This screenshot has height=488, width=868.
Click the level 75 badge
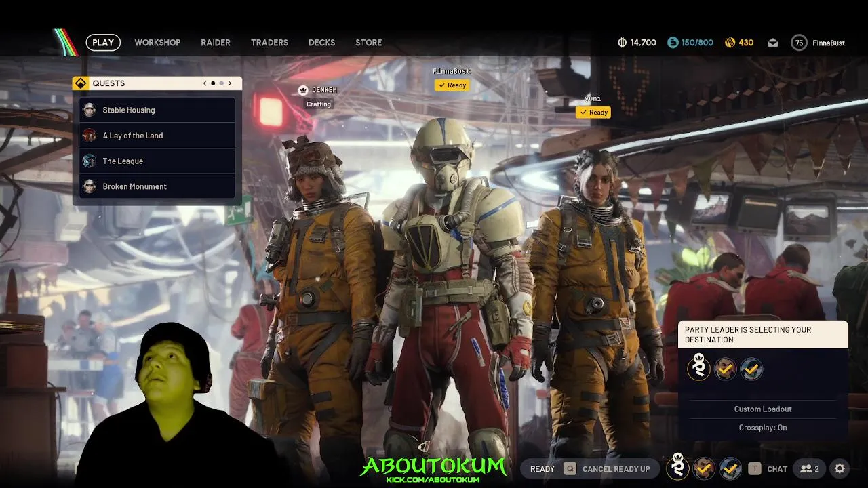click(799, 42)
